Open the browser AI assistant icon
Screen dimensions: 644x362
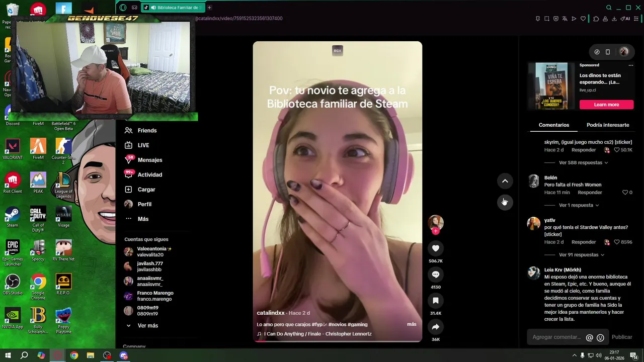625,19
